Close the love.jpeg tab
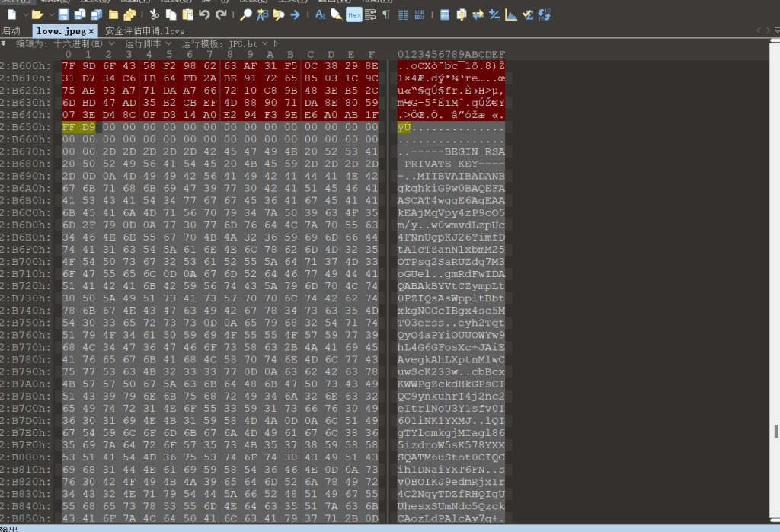Image resolution: width=780 pixels, height=532 pixels. [x=91, y=30]
